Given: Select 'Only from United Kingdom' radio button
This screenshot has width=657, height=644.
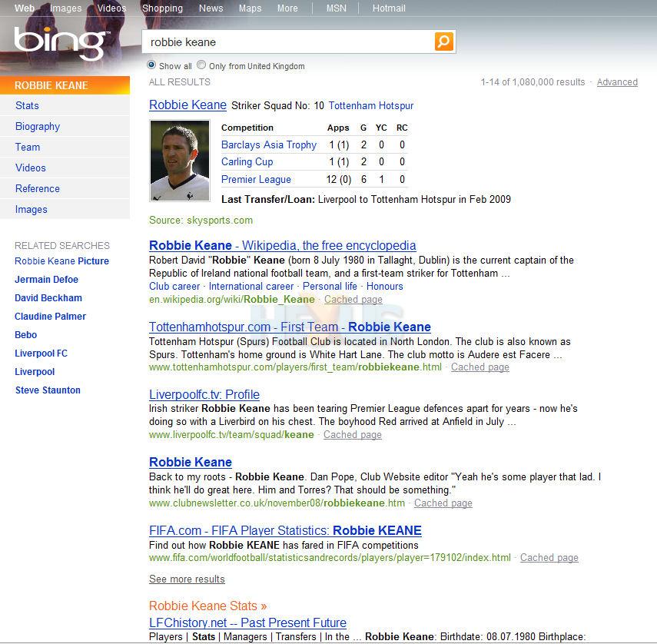Looking at the screenshot, I should [201, 65].
